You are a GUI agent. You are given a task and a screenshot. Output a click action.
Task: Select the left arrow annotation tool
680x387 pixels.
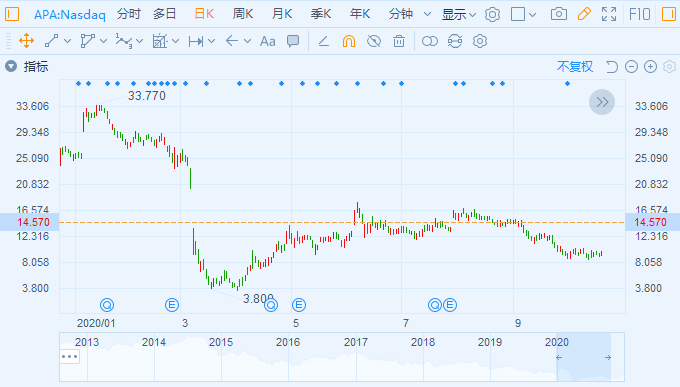232,41
